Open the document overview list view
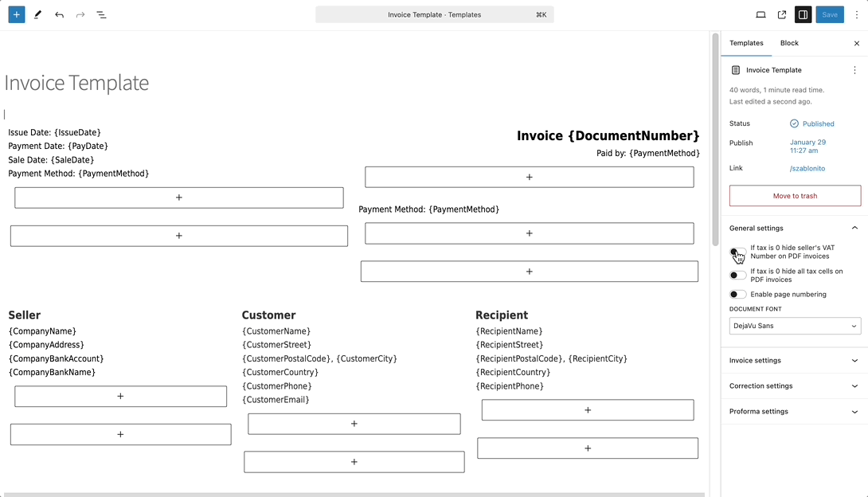 tap(101, 15)
